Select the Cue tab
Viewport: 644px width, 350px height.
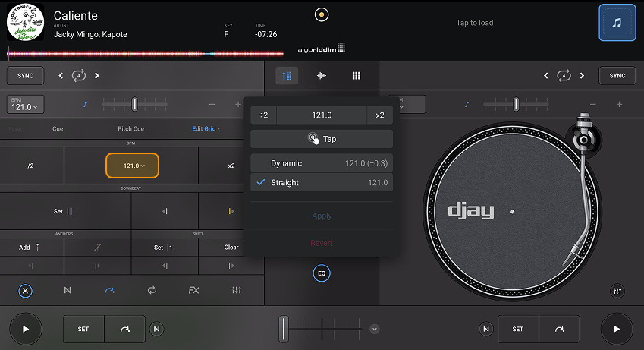[58, 129]
